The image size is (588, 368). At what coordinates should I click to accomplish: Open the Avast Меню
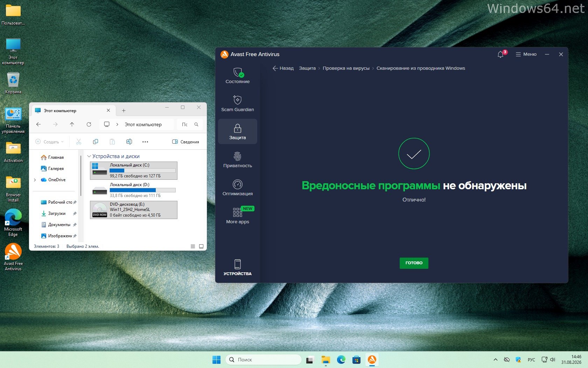point(526,54)
